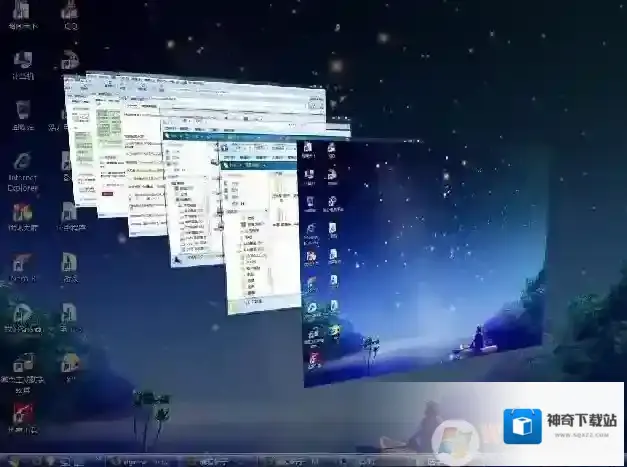Open the Recycle Bin desktop icon
This screenshot has height=467, width=627.
pos(22,110)
